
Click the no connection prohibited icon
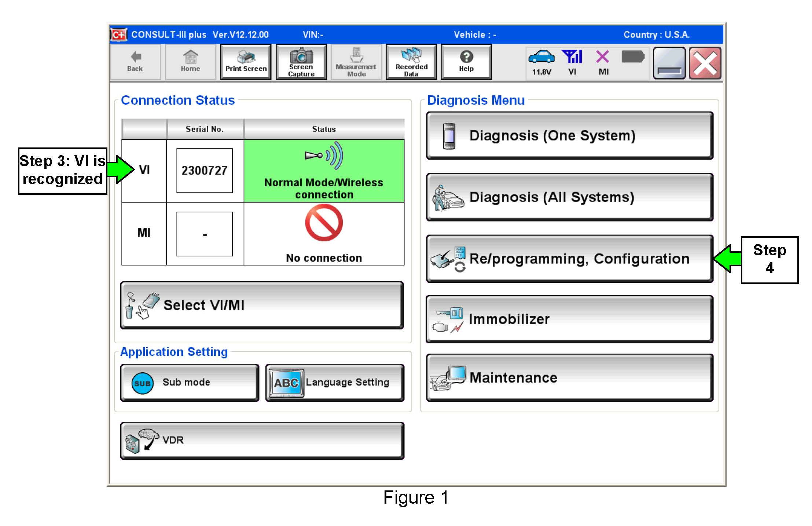pyautogui.click(x=324, y=223)
